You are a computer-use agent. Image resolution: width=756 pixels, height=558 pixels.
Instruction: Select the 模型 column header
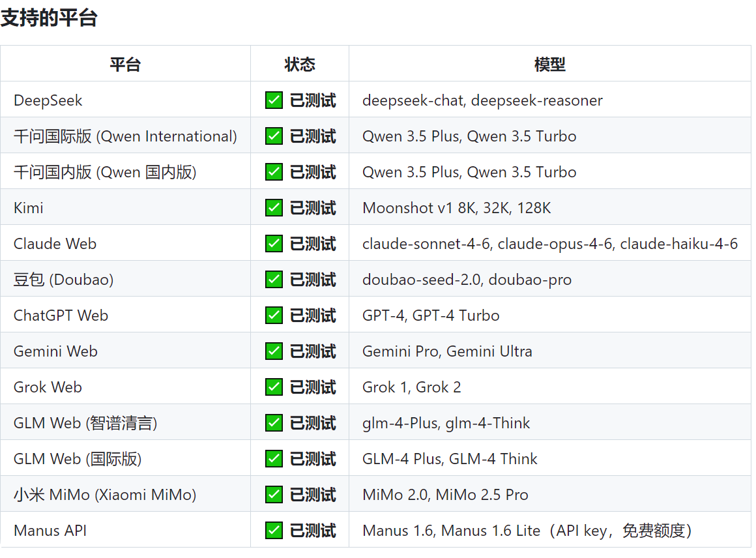click(x=551, y=64)
